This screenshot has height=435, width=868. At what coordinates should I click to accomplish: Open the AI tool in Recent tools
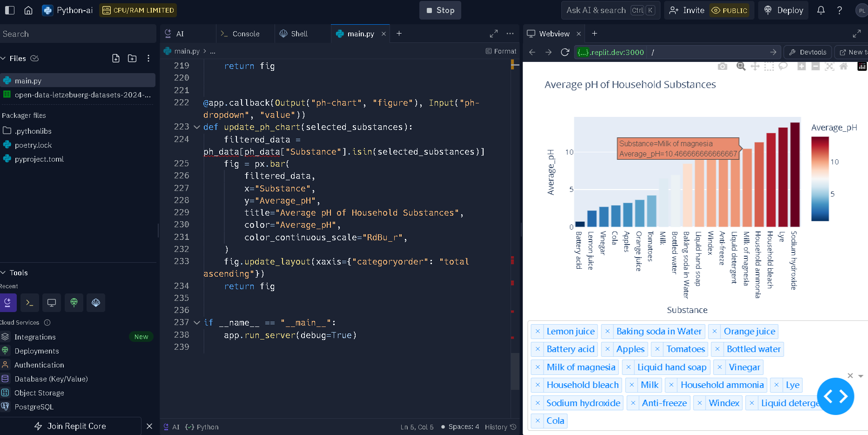pos(8,303)
